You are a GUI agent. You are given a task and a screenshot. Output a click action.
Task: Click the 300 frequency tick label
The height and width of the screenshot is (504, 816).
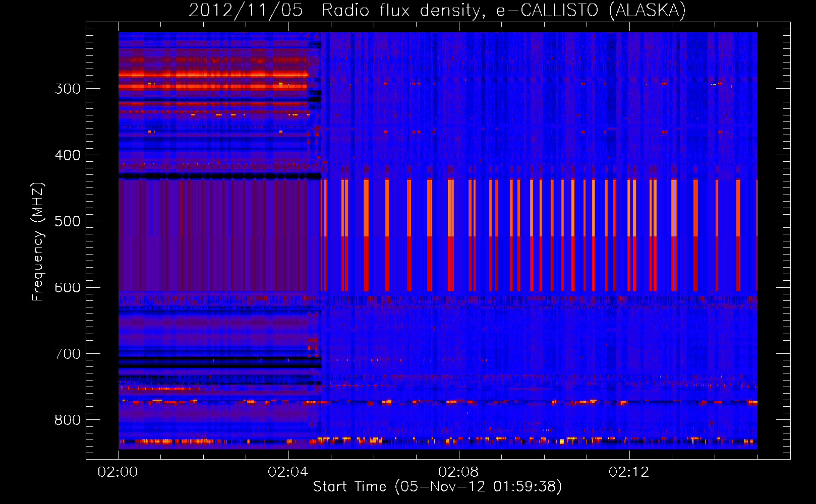point(68,89)
